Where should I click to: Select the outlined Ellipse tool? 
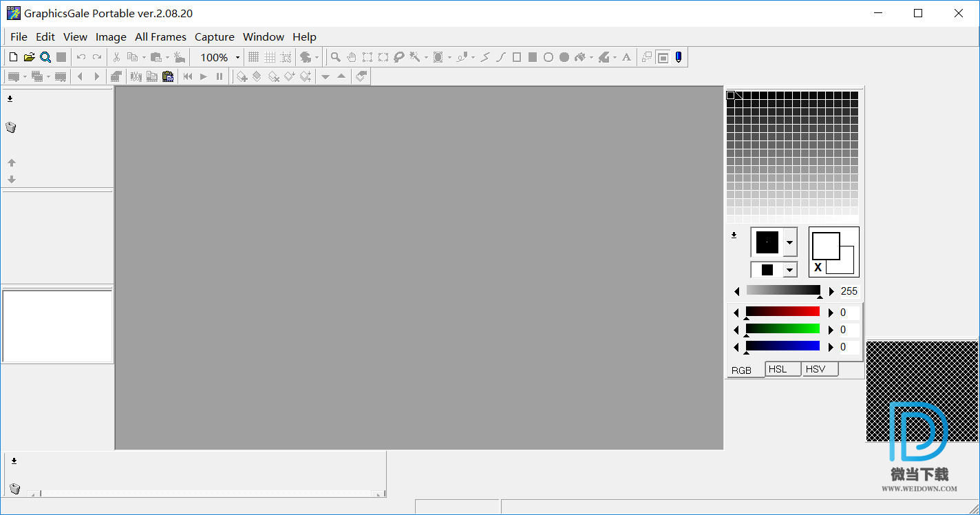548,57
